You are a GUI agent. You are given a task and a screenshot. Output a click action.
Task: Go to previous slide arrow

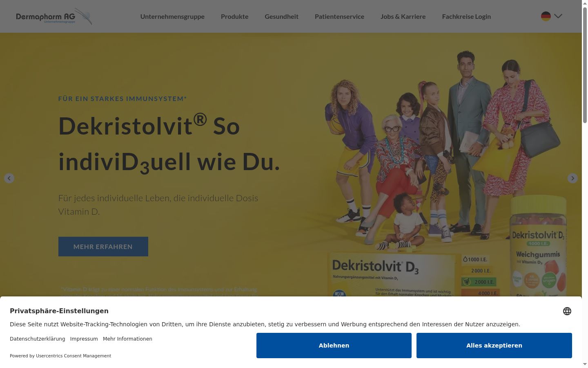9,178
